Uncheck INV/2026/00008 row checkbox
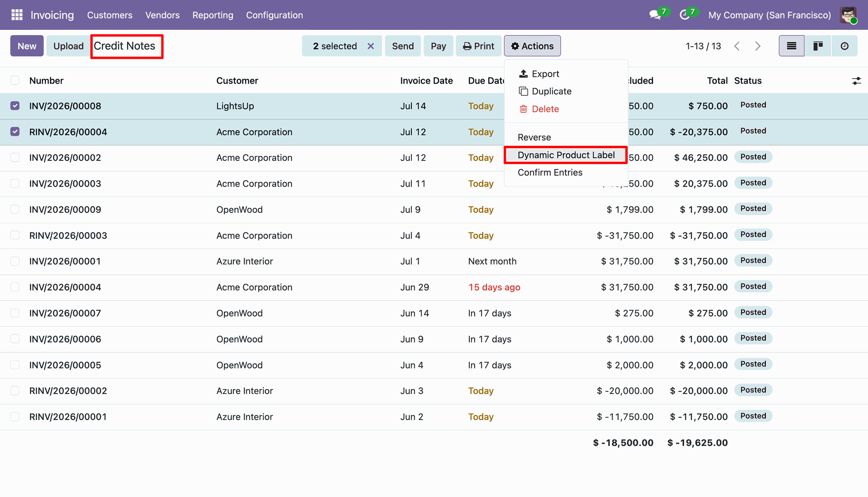Viewport: 868px width, 497px height. (15, 106)
